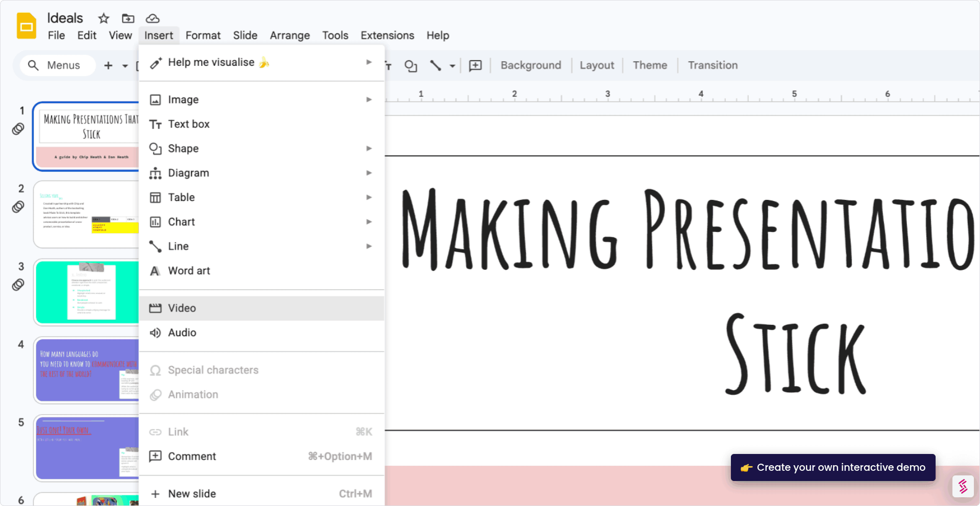Open the Transition panel
Screen dimensions: 980x506
click(x=713, y=65)
